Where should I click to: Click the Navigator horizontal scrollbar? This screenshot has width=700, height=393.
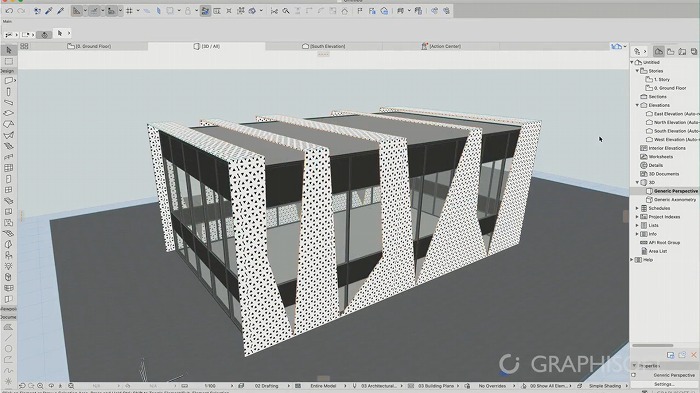point(652,345)
